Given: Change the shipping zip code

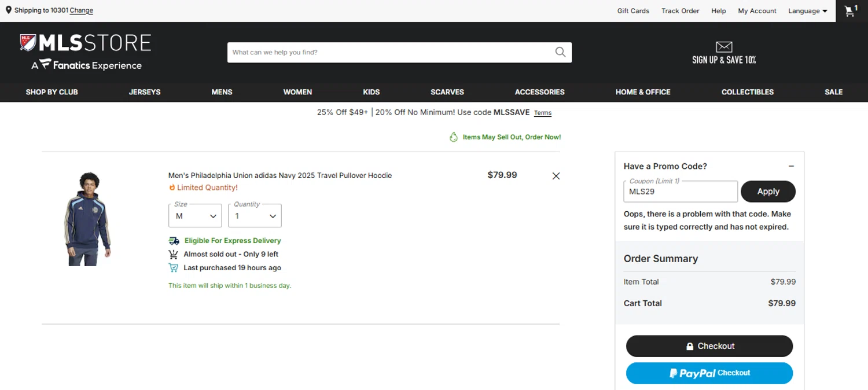Looking at the screenshot, I should click(x=81, y=11).
